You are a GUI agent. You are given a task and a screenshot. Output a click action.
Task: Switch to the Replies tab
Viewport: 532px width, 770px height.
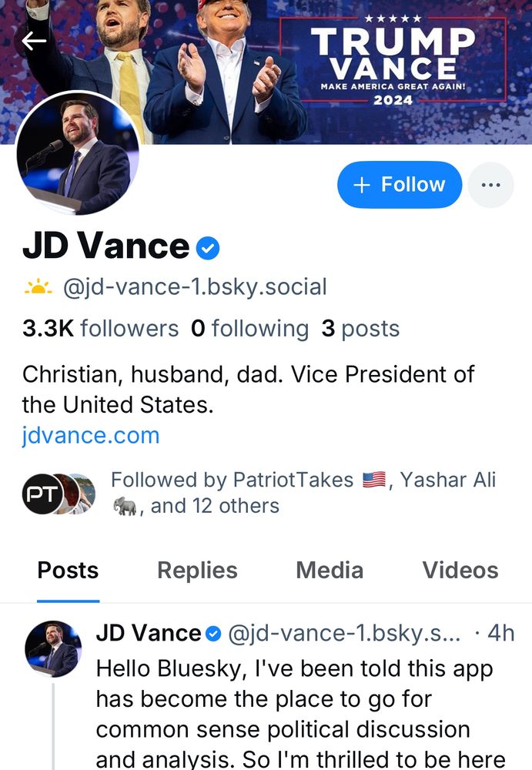click(196, 570)
